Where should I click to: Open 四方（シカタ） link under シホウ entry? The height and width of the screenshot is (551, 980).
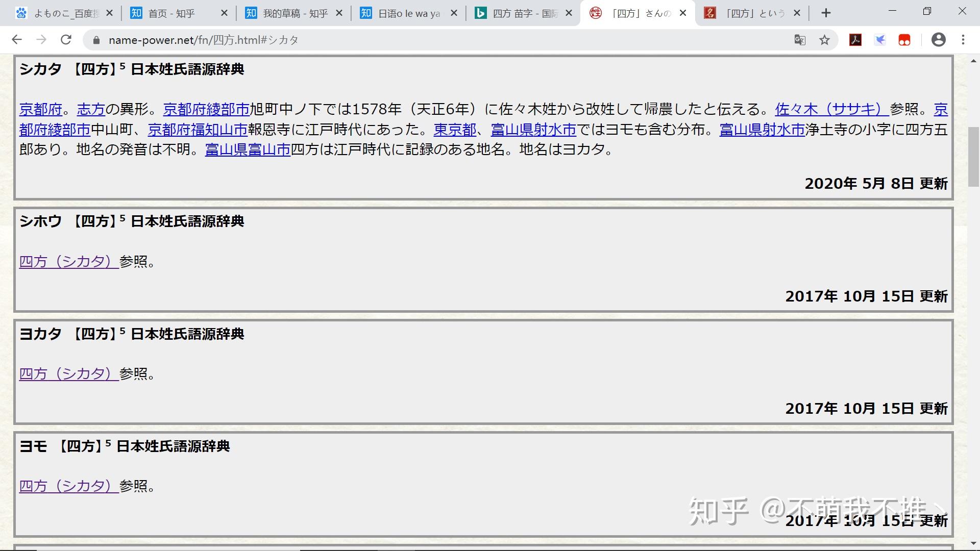pyautogui.click(x=69, y=262)
